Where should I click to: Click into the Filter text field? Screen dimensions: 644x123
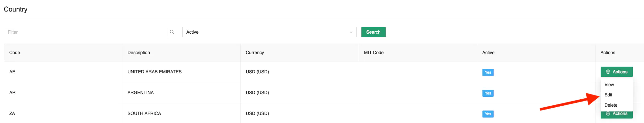tap(85, 32)
